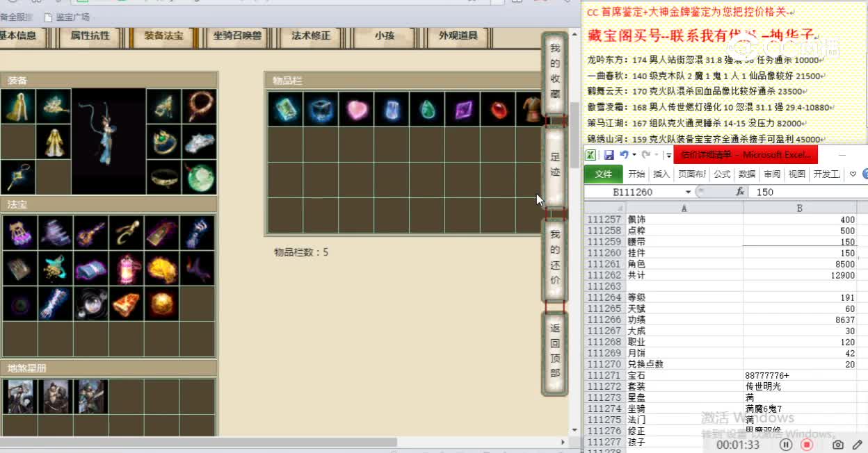Select the blue crystal item in inventory
Image resolution: width=868 pixels, height=453 pixels.
[392, 109]
